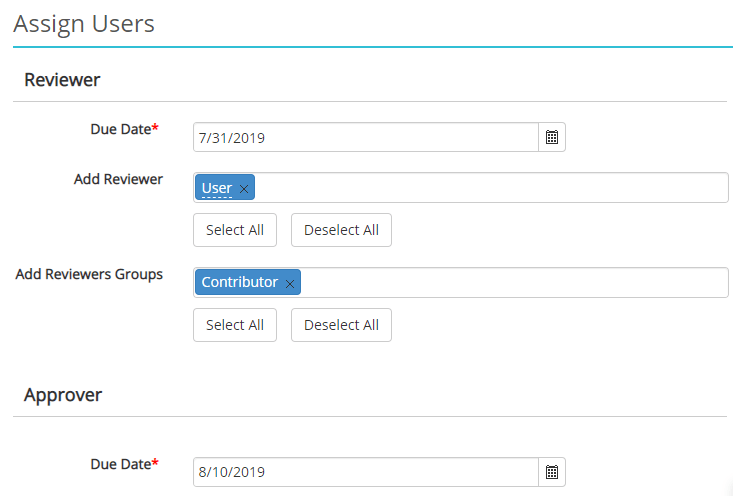The height and width of the screenshot is (496, 733).
Task: Click Deselect All under Add Reviewers Groups
Action: point(341,325)
